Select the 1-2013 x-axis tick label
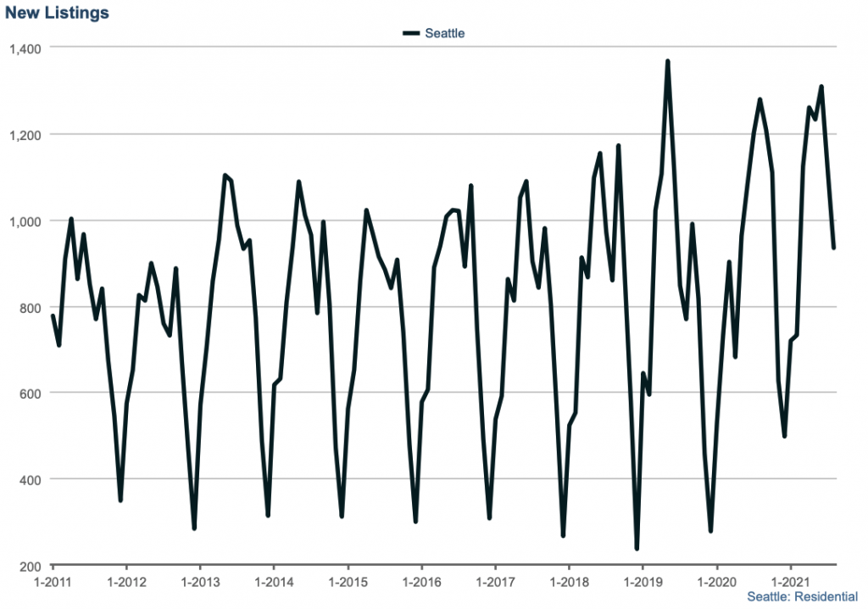 [200, 584]
